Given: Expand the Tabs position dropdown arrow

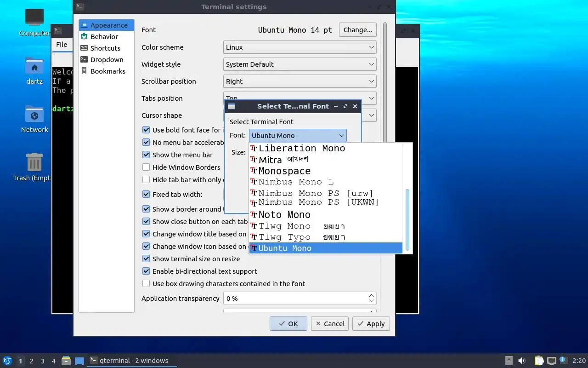Looking at the screenshot, I should pos(372,98).
